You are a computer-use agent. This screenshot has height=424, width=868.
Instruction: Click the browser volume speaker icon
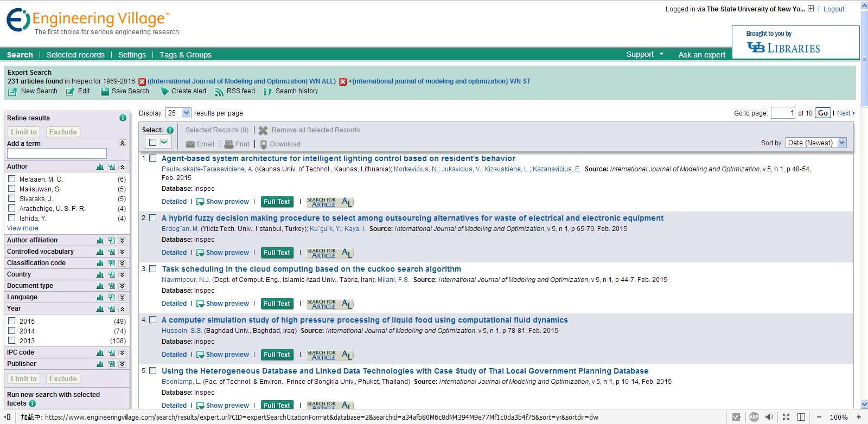coord(769,417)
